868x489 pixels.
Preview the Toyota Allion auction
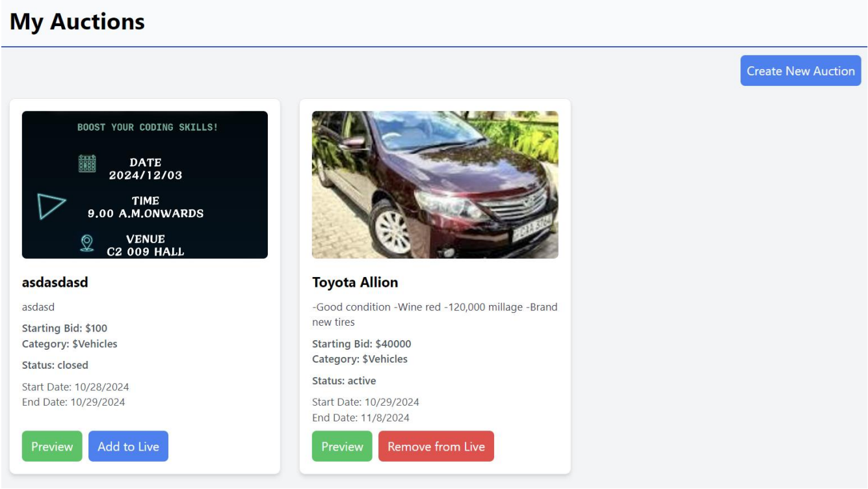[342, 446]
